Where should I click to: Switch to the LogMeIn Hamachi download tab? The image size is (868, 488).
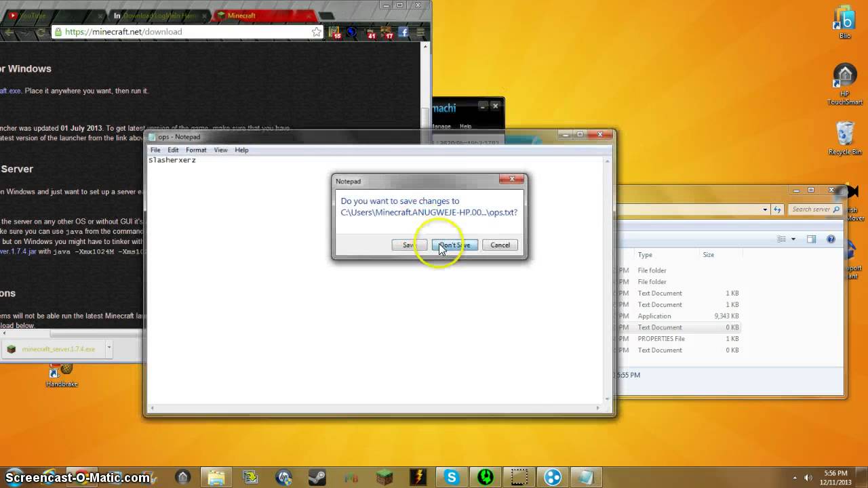159,15
